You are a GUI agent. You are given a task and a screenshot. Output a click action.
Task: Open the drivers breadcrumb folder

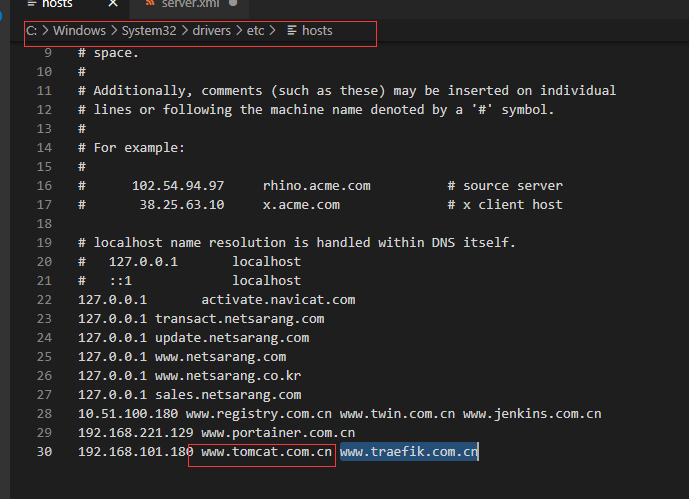tap(211, 31)
